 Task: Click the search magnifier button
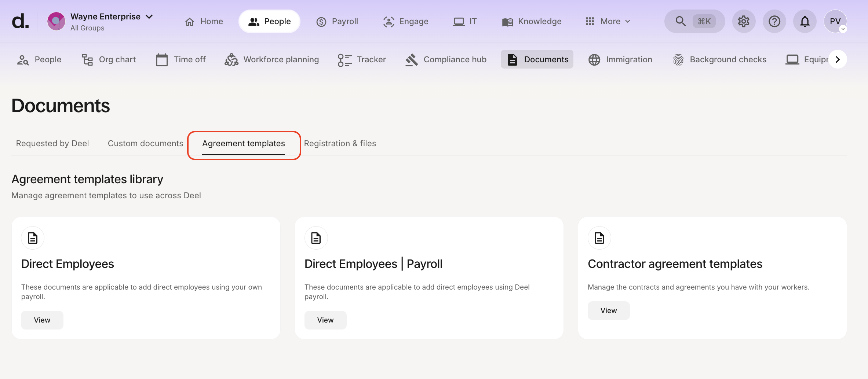[681, 21]
